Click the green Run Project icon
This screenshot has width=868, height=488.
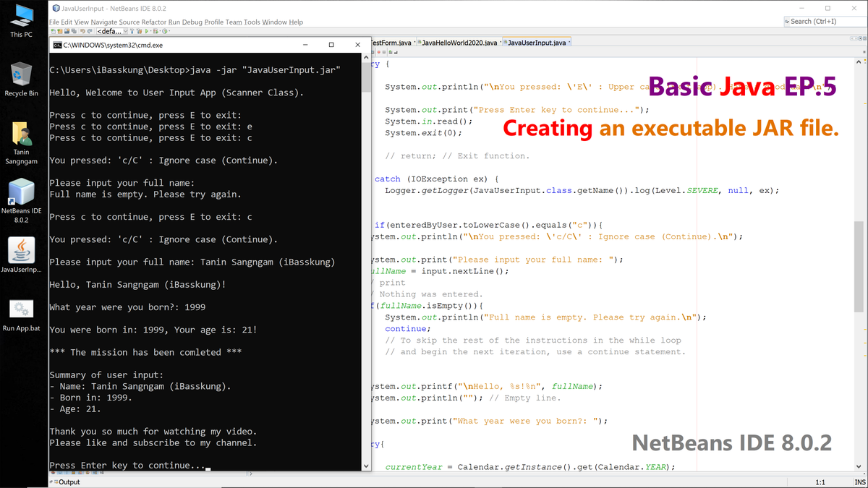(147, 31)
